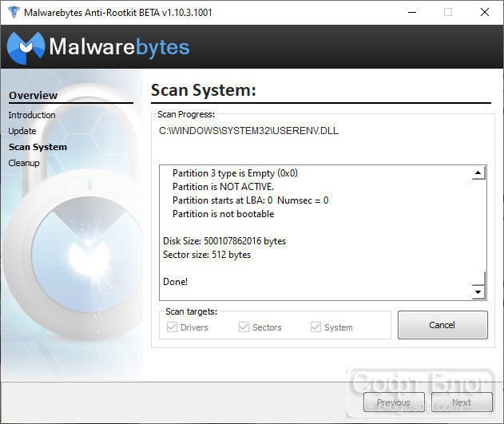Click the 'Done!' log entry
The height and width of the screenshot is (424, 504).
pos(175,282)
